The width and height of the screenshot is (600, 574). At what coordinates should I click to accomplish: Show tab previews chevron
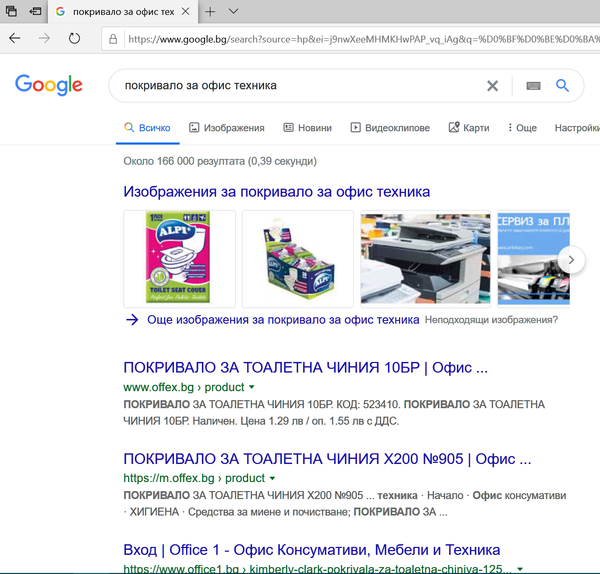[233, 11]
